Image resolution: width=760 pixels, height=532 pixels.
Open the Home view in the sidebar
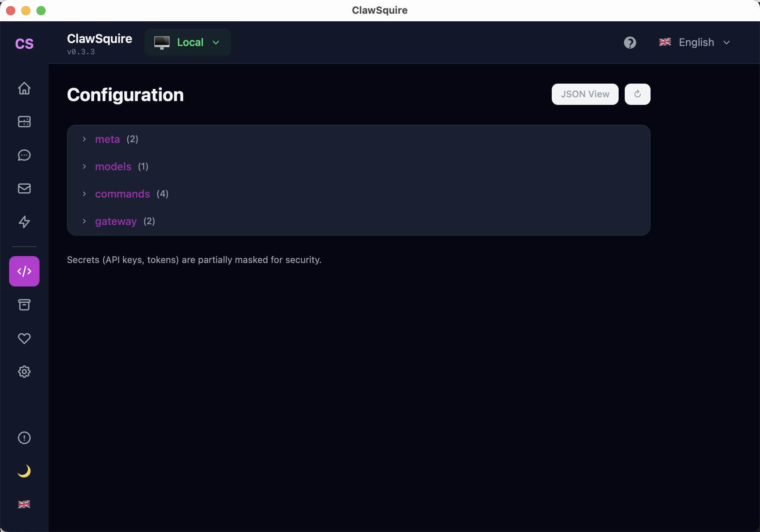click(x=24, y=88)
